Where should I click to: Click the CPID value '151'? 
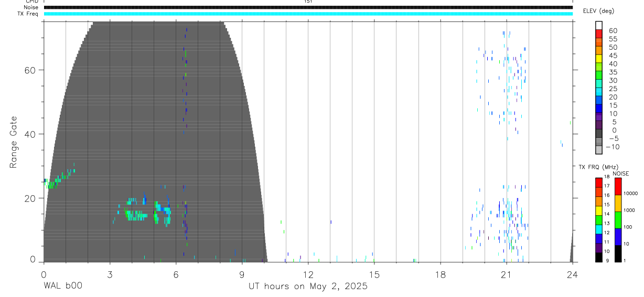(x=308, y=2)
